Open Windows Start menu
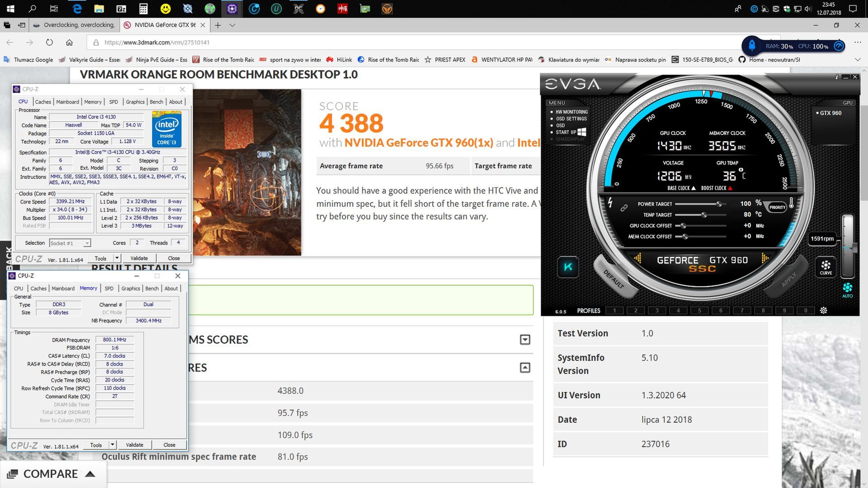 [x=10, y=9]
